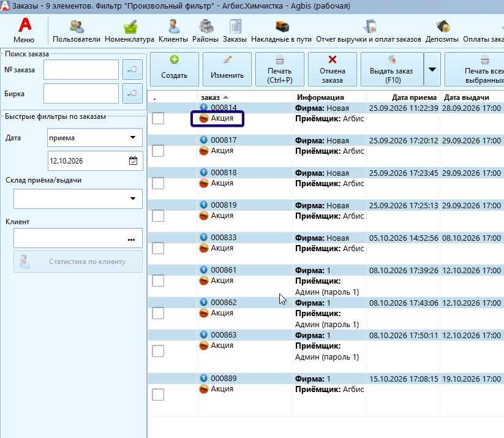Select the checkbox of order 000818

click(x=158, y=183)
